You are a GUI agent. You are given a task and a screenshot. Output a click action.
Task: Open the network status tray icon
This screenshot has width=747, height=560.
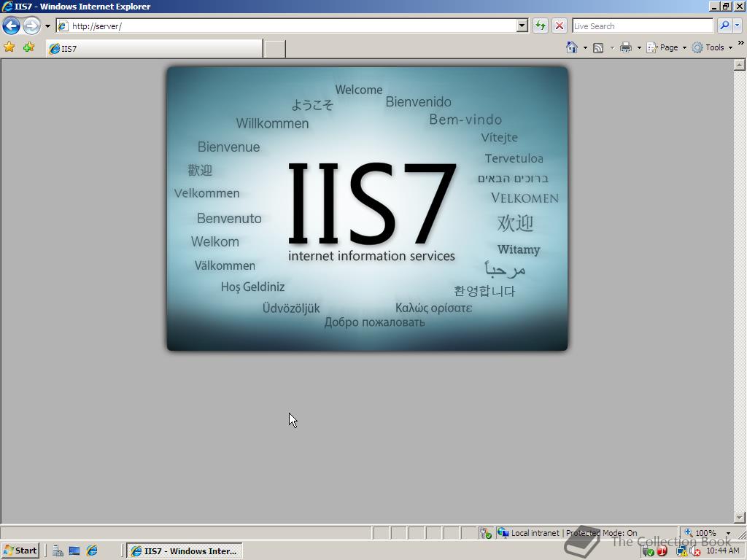(681, 551)
